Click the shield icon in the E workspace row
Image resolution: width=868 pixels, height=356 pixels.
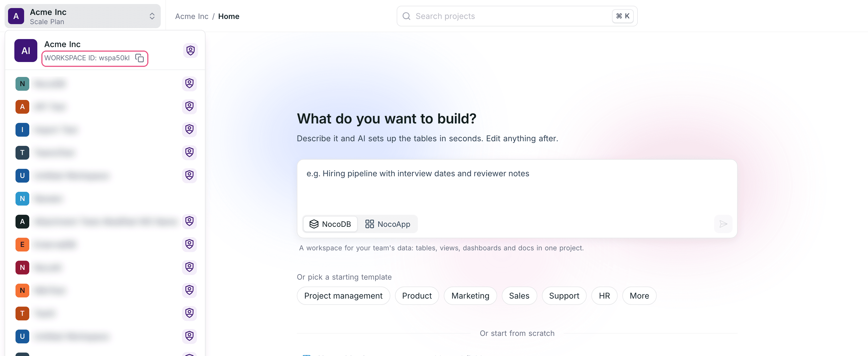[x=189, y=244]
